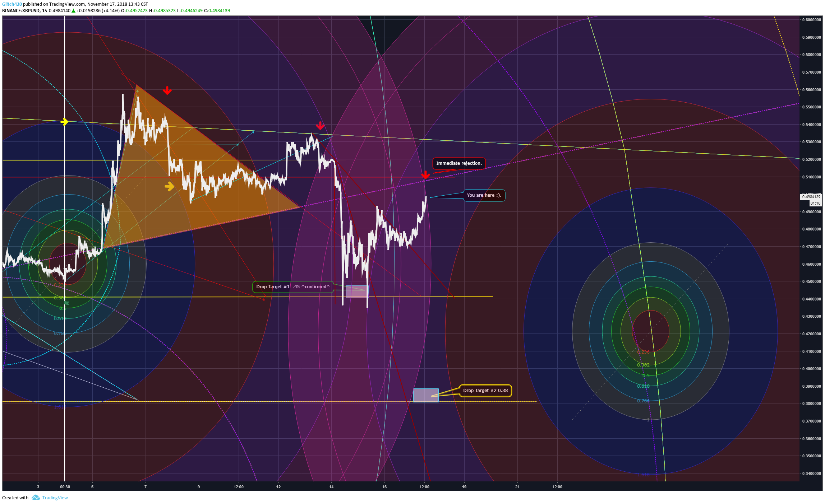This screenshot has width=825, height=504.
Task: Click the 0.4400000 price axis label
Action: pos(812,299)
